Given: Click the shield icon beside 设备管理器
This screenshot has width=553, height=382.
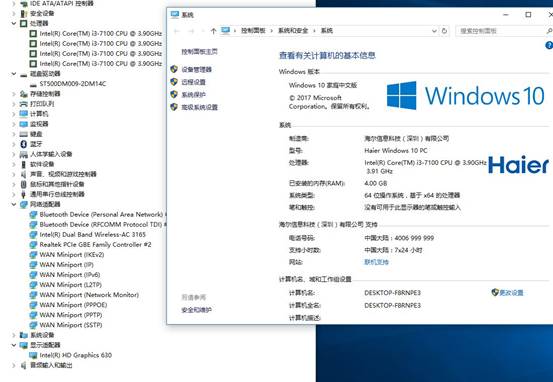Looking at the screenshot, I should (x=174, y=69).
